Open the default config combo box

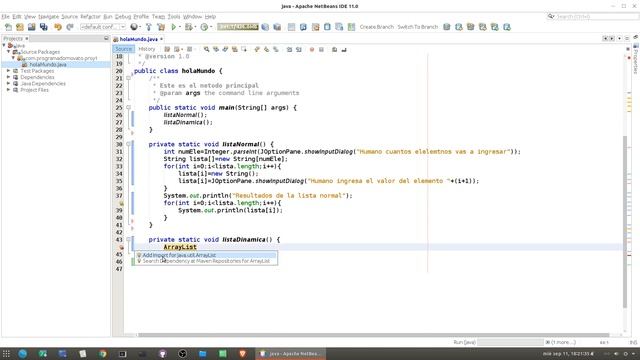(103, 27)
